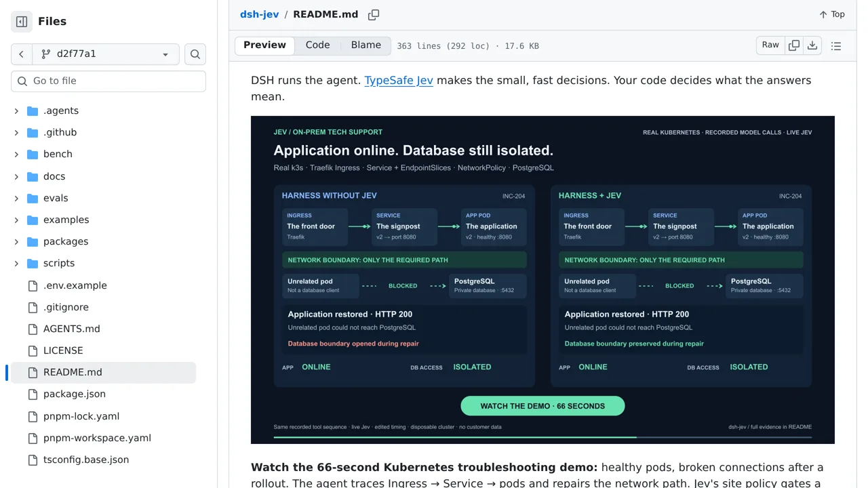Open the README outline menu

click(836, 46)
